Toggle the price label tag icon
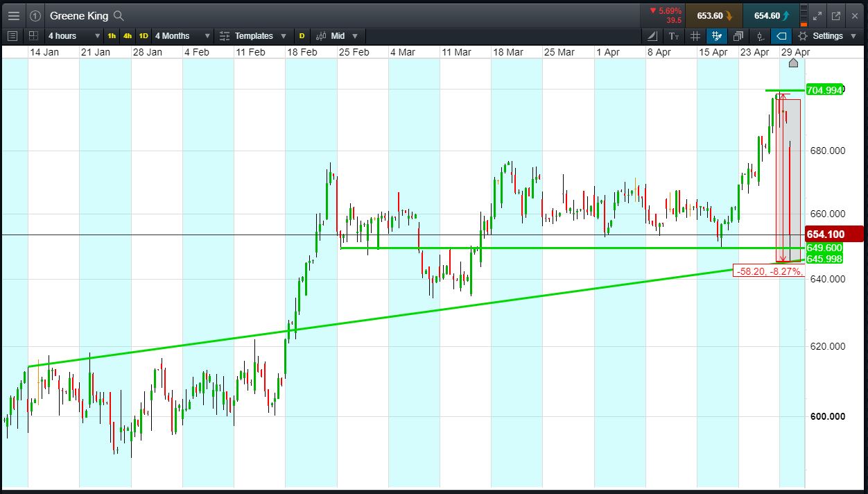This screenshot has height=494, width=868. 781,36
